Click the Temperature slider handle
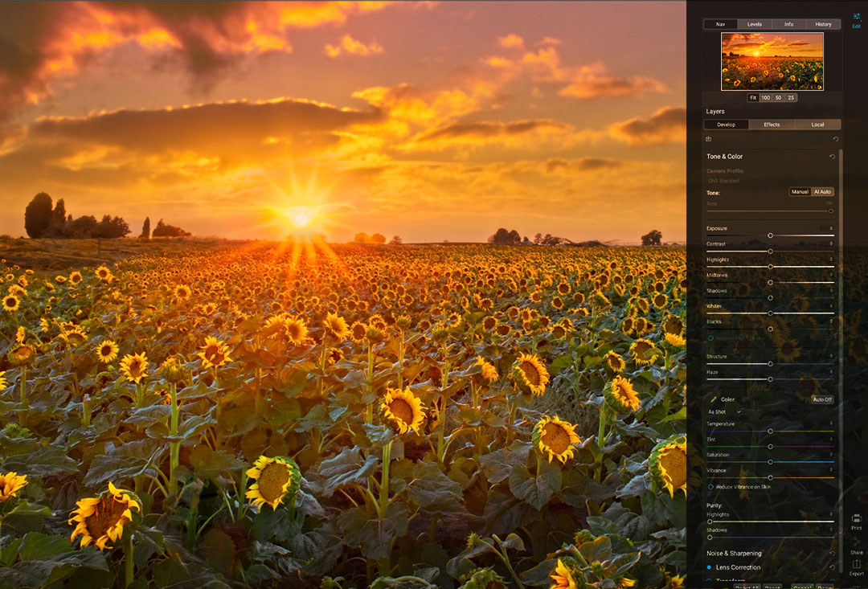Image resolution: width=868 pixels, height=589 pixels. (770, 431)
